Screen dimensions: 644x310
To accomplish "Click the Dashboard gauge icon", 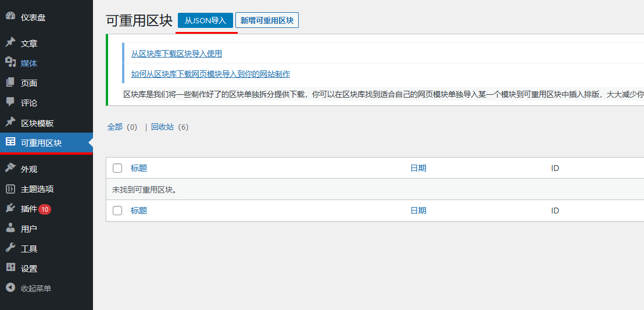I will [10, 16].
